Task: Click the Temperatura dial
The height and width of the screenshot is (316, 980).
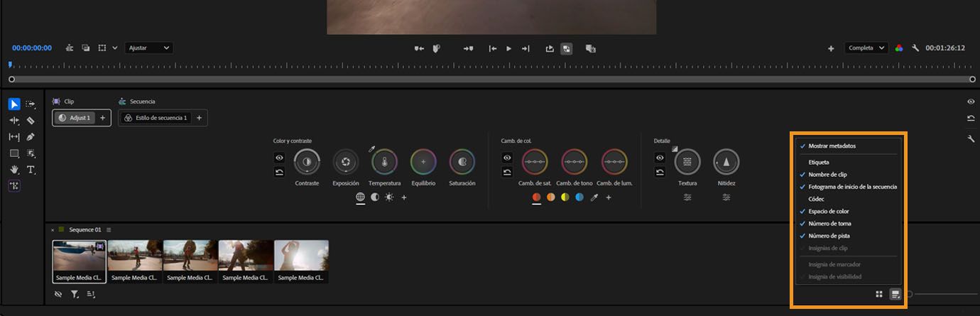Action: 384,162
